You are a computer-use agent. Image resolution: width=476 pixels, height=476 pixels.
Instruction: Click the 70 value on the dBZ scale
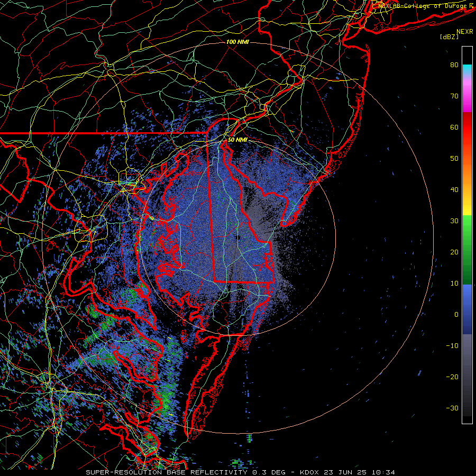[x=454, y=96]
